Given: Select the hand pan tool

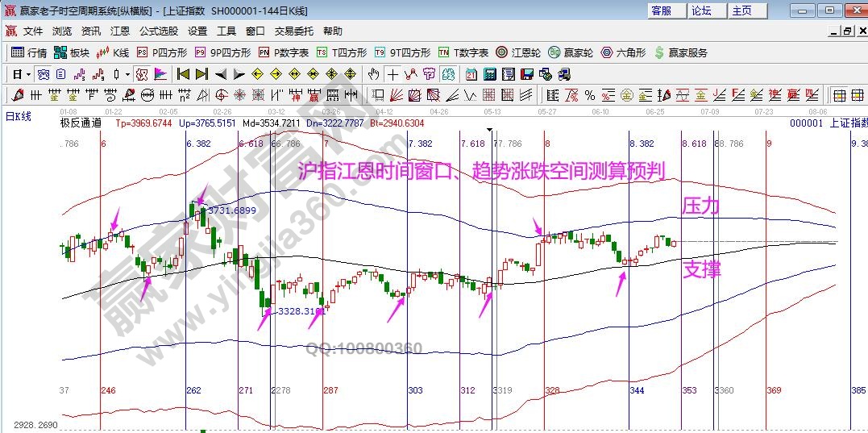Looking at the screenshot, I should (x=373, y=74).
